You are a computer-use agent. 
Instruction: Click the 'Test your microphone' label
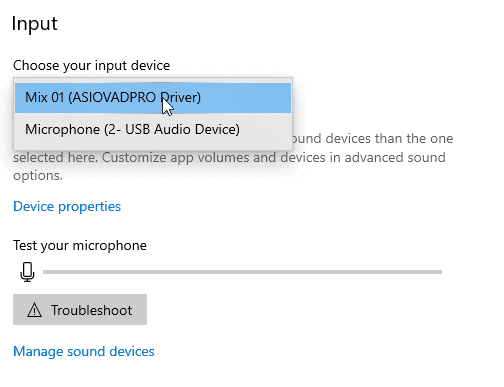pos(80,246)
